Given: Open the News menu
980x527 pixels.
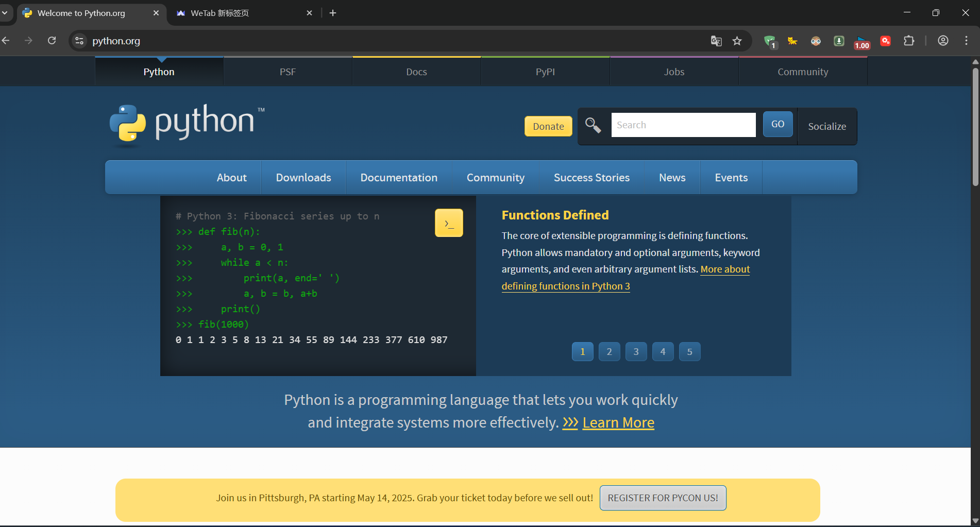Looking at the screenshot, I should pos(672,177).
